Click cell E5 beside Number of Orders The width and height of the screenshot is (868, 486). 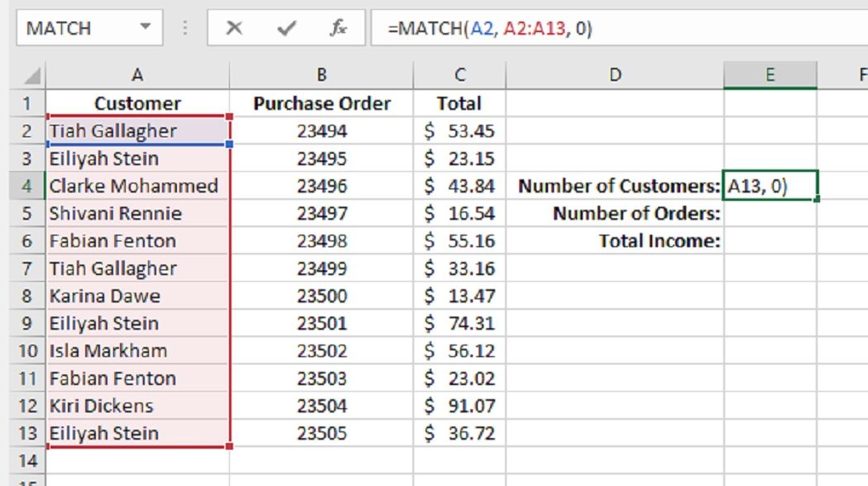(770, 214)
